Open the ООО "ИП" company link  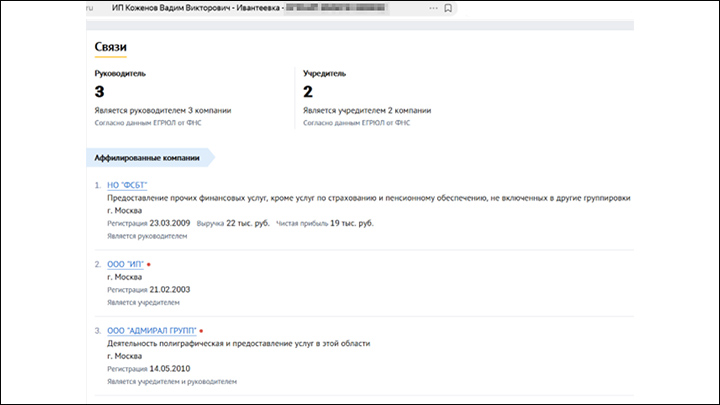tap(125, 264)
